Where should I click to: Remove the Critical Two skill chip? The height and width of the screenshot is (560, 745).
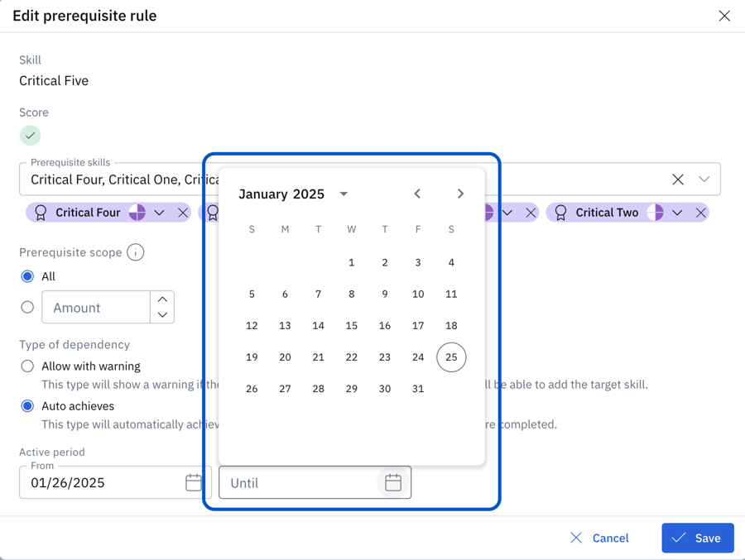(x=701, y=213)
